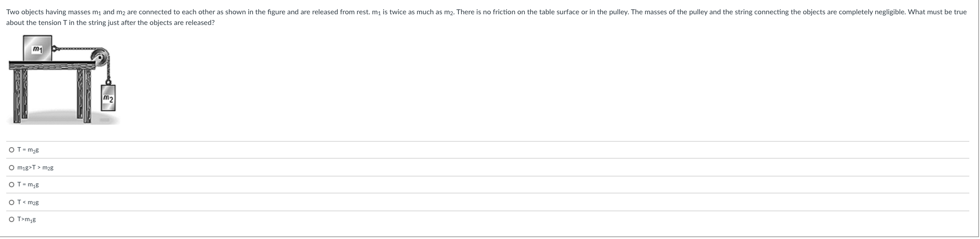Pick the "T = m₁g" radio button
980x239 pixels.
[x=12, y=185]
